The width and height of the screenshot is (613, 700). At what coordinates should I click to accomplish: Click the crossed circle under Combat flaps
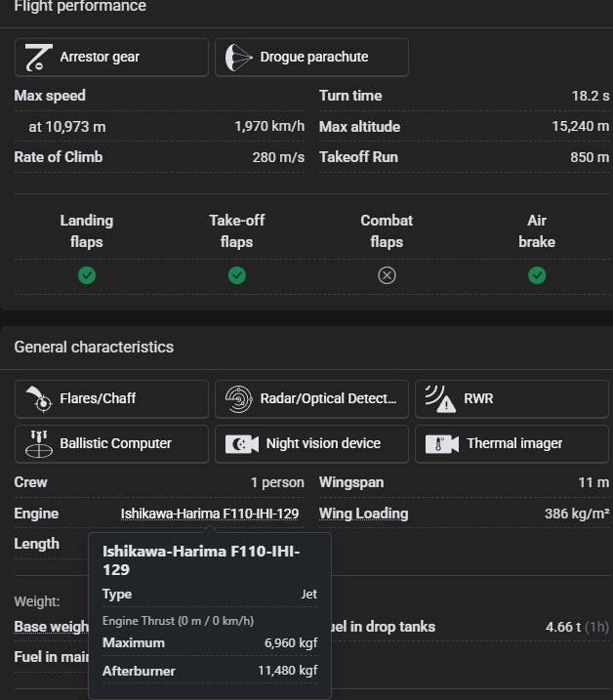pyautogui.click(x=387, y=275)
